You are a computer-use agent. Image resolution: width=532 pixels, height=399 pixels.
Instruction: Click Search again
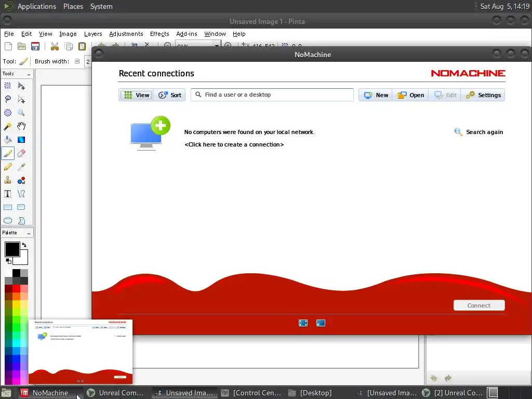point(478,132)
